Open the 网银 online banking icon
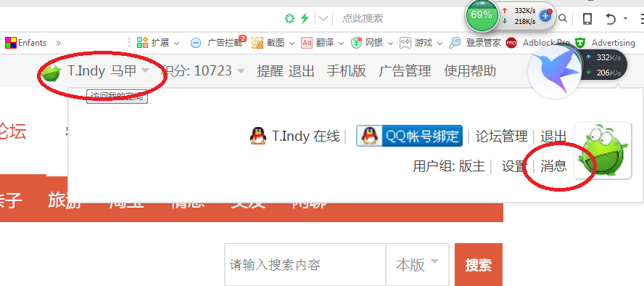 coord(356,43)
